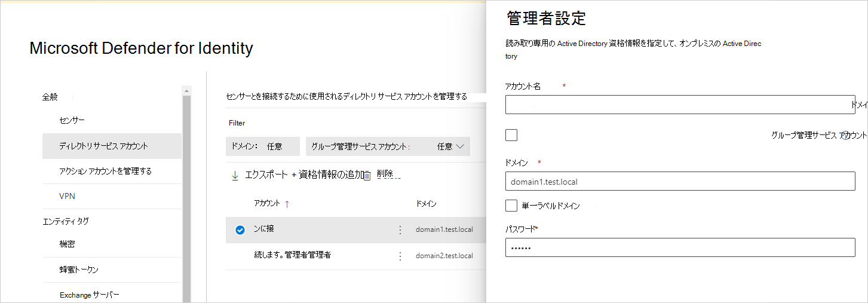Click the sidebar scrollbar up arrow
This screenshot has width=868, height=303.
point(187,91)
